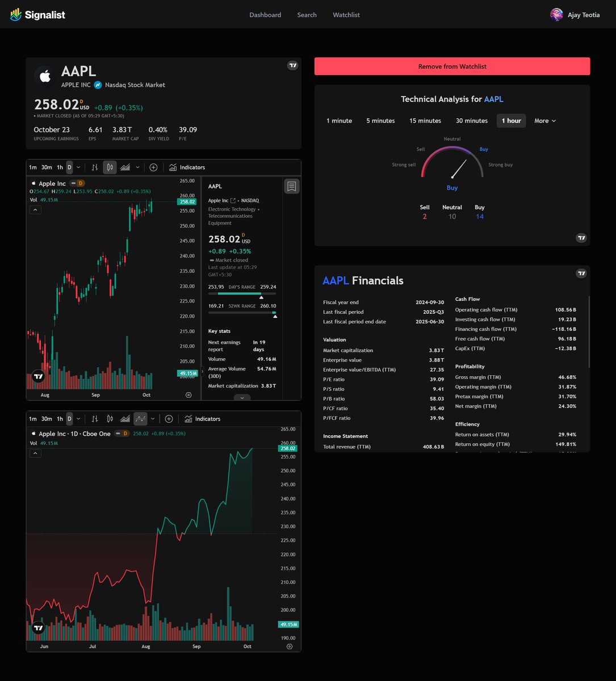Open chart style dropdown on baseline chart
This screenshot has height=681, width=616.
point(152,419)
